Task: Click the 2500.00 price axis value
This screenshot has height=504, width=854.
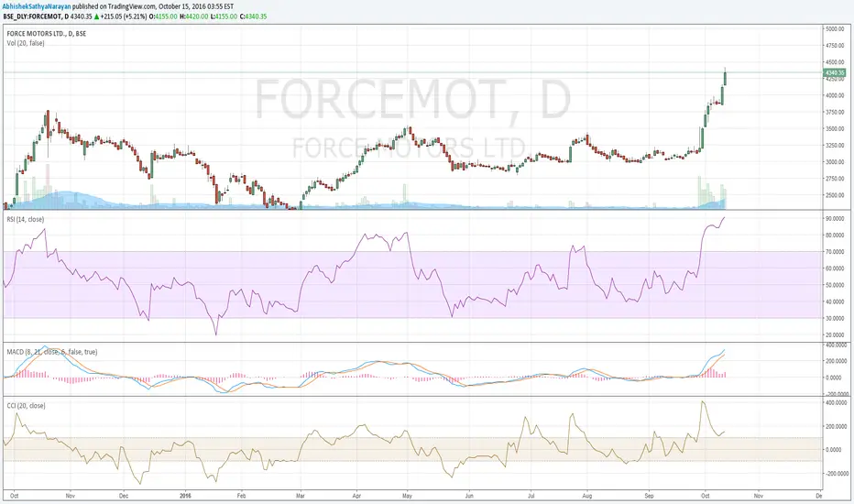Action: tap(835, 195)
